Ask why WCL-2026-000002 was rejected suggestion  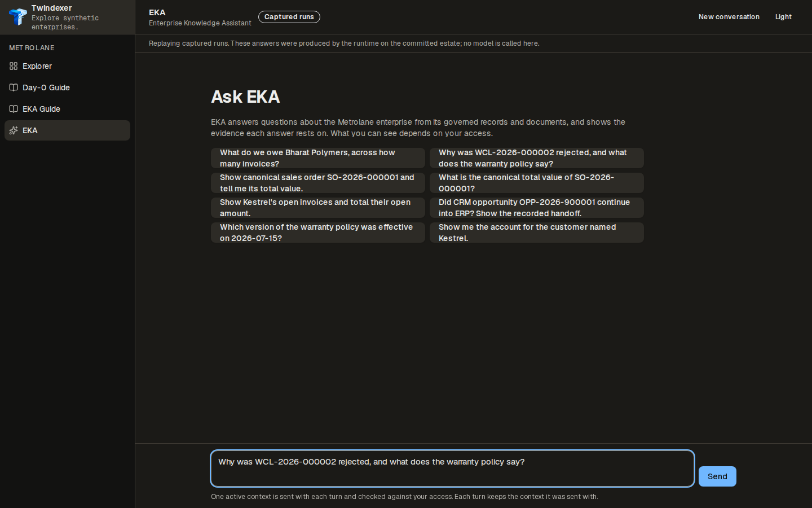[537, 158]
